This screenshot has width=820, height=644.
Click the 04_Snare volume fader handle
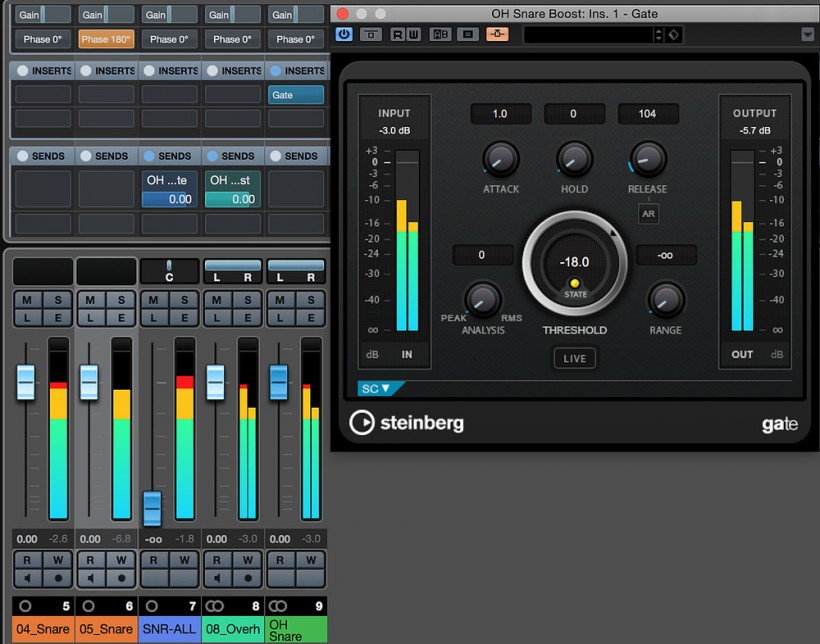pos(26,382)
